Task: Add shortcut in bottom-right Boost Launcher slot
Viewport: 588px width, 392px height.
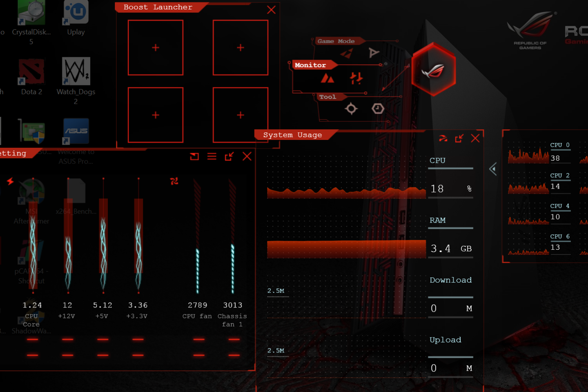Action: 240,115
